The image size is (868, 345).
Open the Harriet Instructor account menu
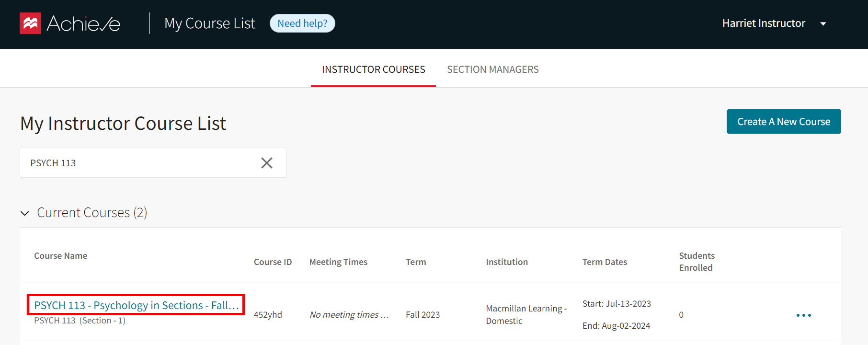764,23
